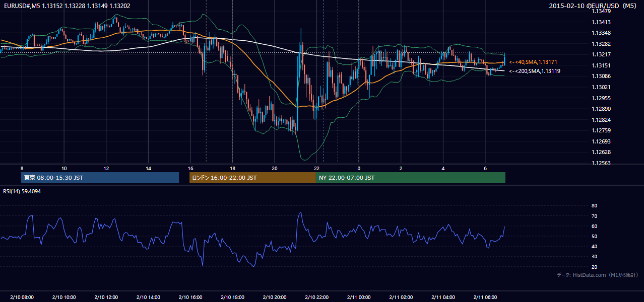Viewport: 644px width, 302px height.
Task: Click the bottom date label 2/11 04:00
Action: click(x=442, y=297)
